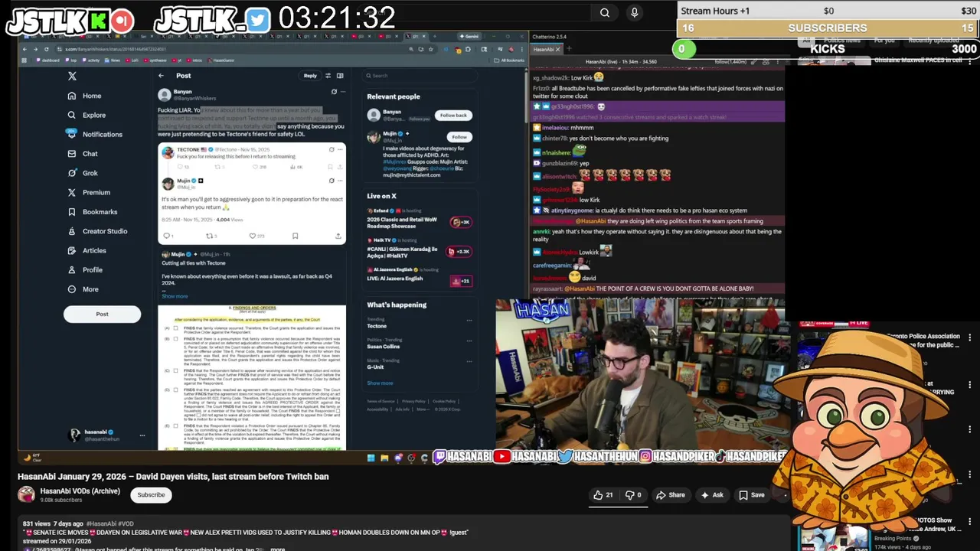Tick checkbox (D) in Findings and Orders document
Image resolution: width=980 pixels, height=551 pixels.
pyautogui.click(x=175, y=390)
